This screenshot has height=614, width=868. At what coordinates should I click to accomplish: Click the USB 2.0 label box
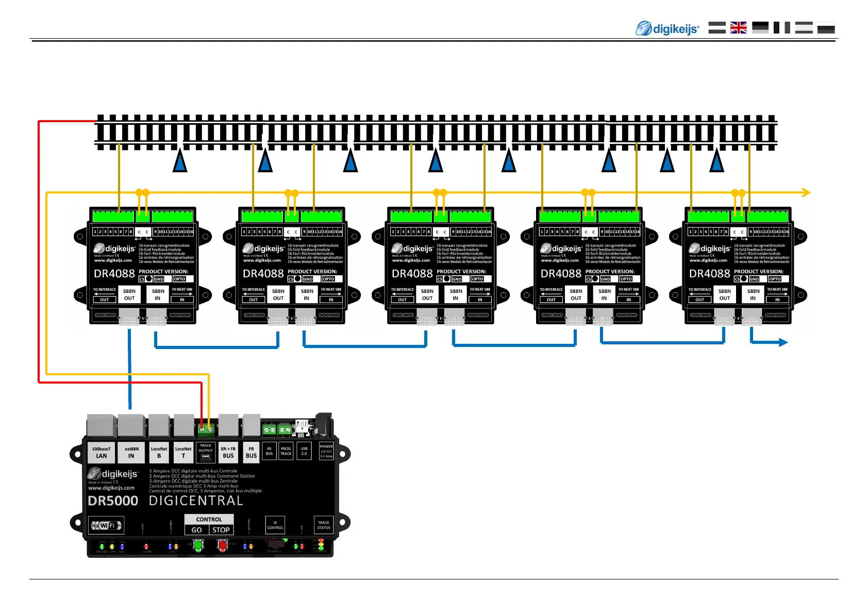(x=304, y=451)
